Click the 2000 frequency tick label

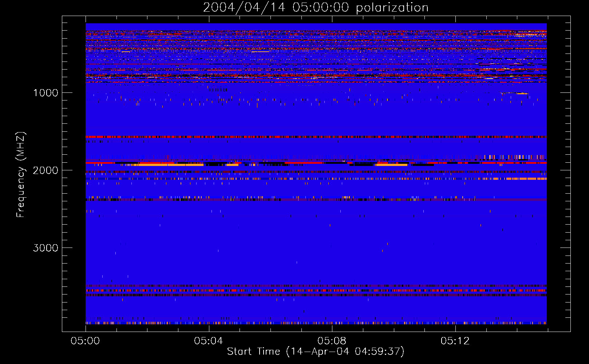pos(46,170)
